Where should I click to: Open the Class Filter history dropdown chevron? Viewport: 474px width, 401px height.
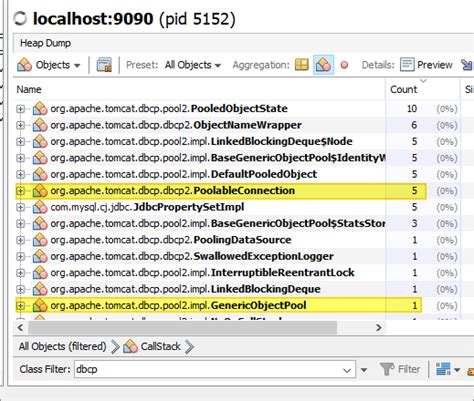(x=347, y=370)
